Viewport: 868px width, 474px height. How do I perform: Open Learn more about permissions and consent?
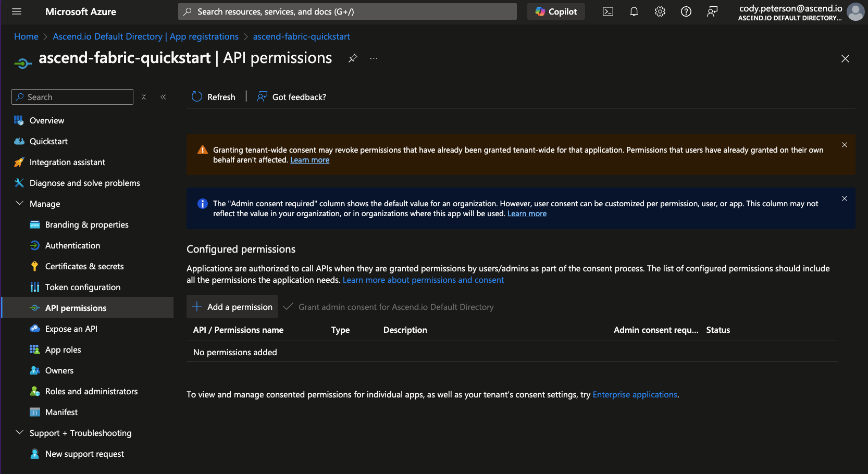click(423, 280)
